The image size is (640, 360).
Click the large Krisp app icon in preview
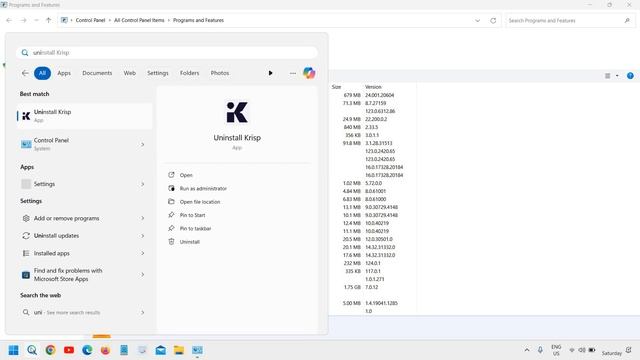[x=237, y=112]
